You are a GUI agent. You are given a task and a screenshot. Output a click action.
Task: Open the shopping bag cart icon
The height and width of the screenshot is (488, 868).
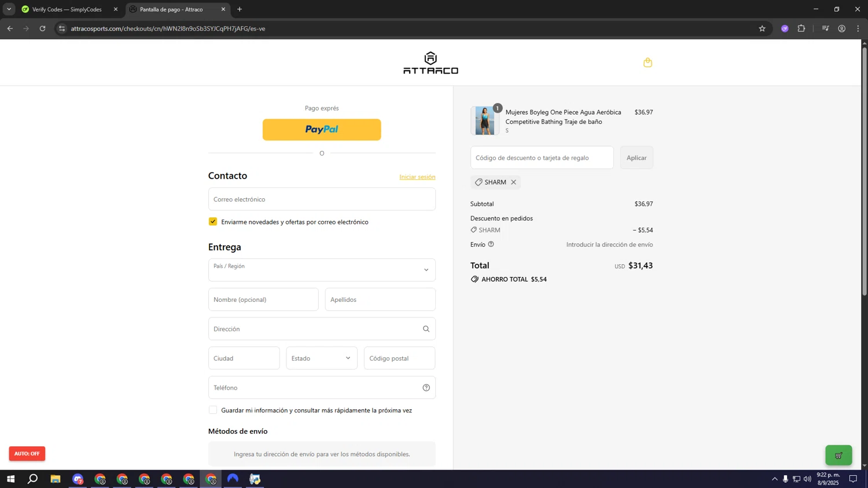[x=648, y=62]
